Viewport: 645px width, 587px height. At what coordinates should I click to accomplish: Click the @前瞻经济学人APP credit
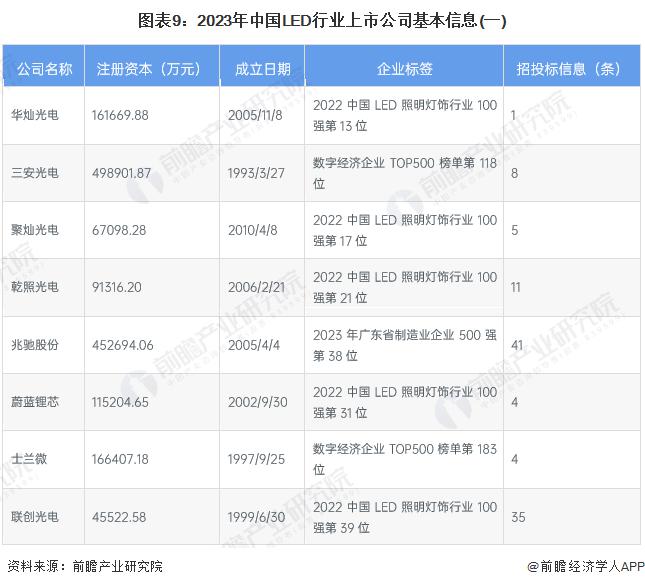tap(586, 566)
